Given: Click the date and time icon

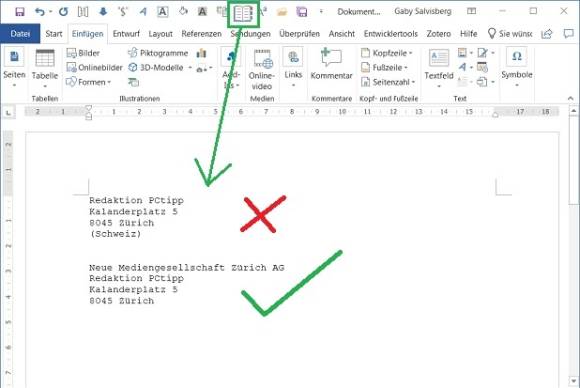Looking at the screenshot, I should tap(482, 67).
